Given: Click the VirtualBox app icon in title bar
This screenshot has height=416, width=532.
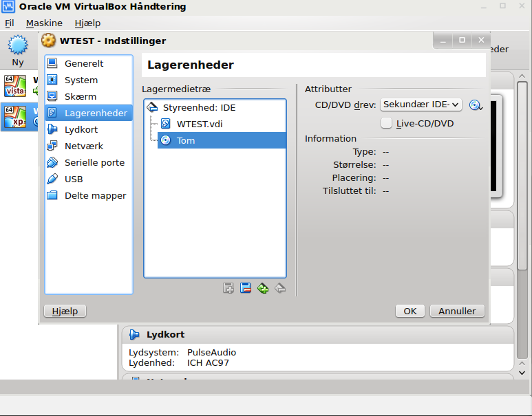Looking at the screenshot, I should [x=8, y=6].
